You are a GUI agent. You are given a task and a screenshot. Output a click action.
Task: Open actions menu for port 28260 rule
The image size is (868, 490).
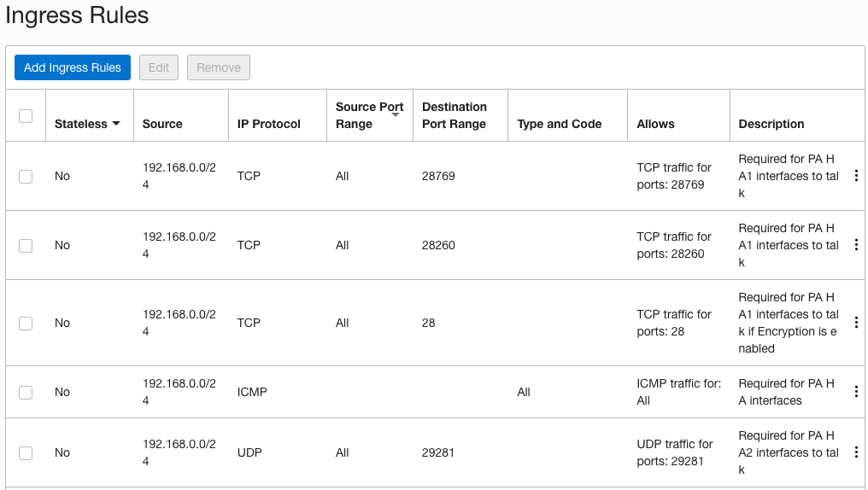856,245
